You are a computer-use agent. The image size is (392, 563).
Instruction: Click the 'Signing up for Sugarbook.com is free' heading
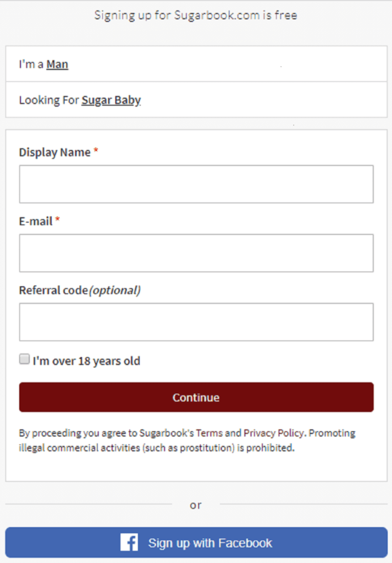click(x=196, y=15)
